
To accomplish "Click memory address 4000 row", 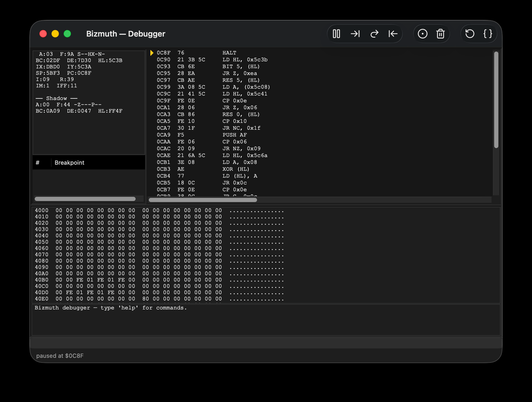I will click(160, 210).
